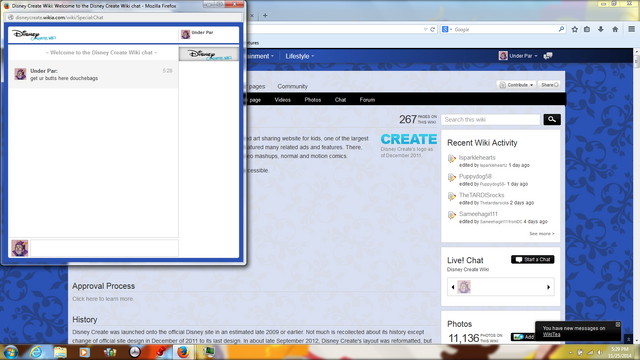Click the chat message input field
The image size is (640, 360).
click(104, 248)
